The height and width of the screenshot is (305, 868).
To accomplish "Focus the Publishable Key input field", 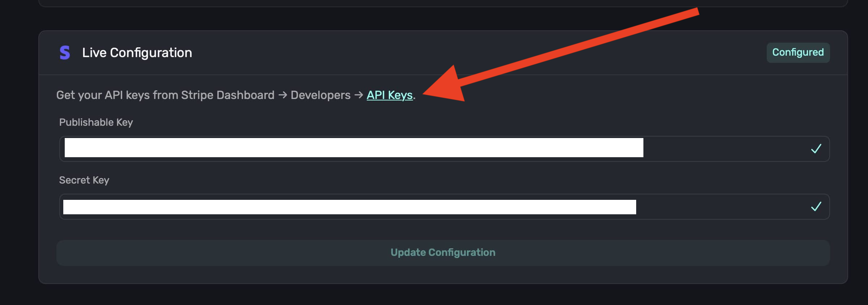I will (x=723, y=149).
